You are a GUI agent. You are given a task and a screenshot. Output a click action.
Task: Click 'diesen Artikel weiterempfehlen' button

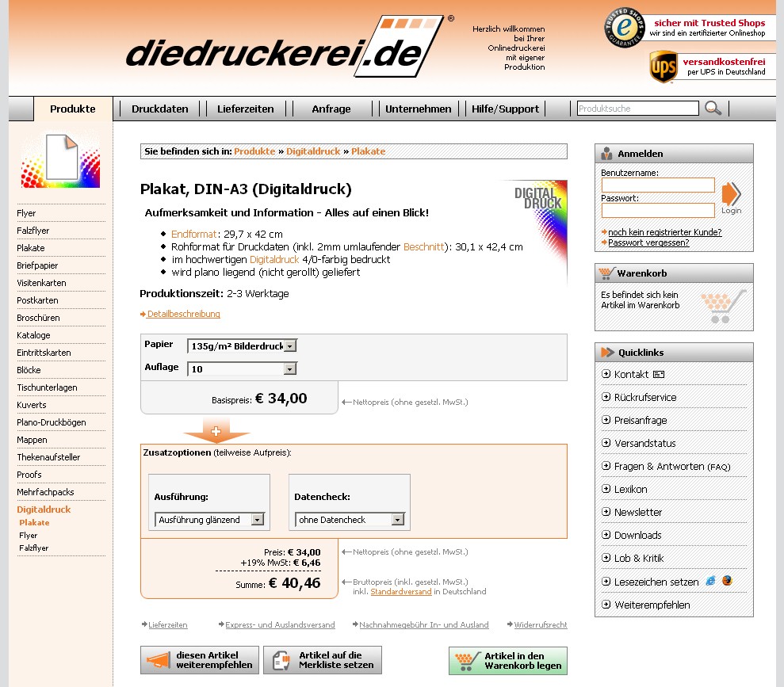pyautogui.click(x=200, y=660)
